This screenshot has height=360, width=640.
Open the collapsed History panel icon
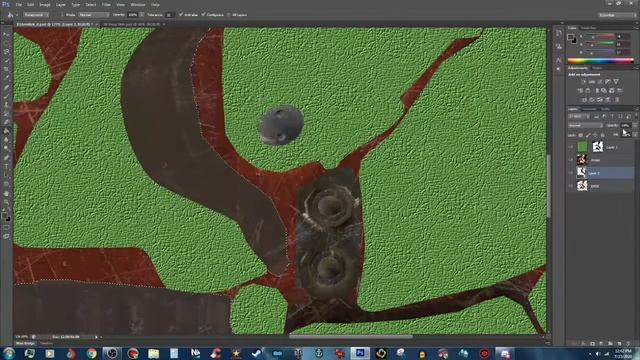coord(558,33)
